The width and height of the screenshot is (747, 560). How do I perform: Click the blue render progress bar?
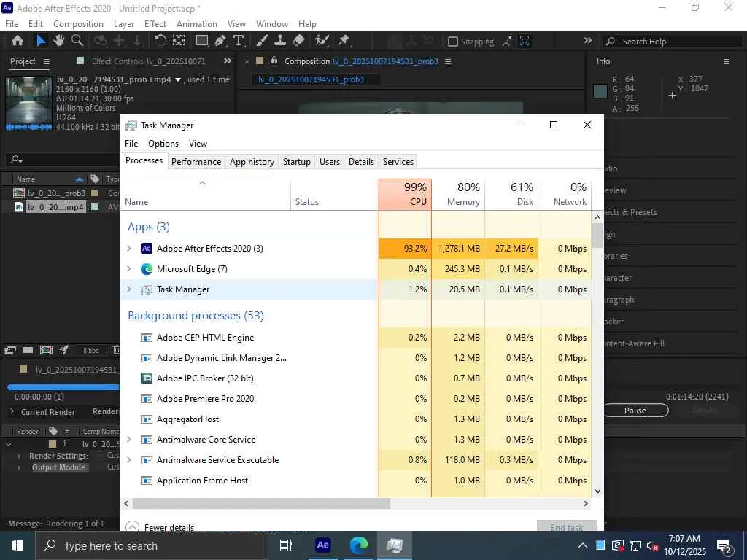click(x=63, y=387)
